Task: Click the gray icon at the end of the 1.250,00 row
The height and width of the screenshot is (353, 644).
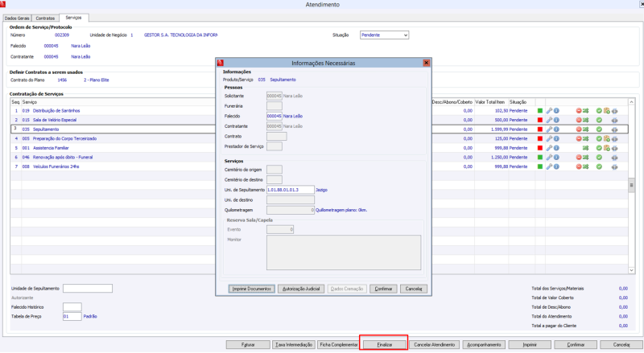Action: 614,158
